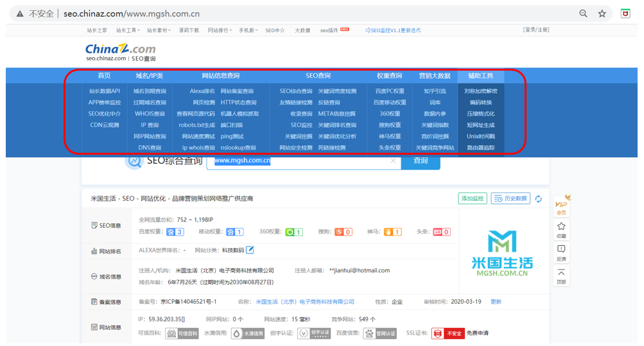
Task: Click the 水滴信用 badge
Action: coord(248,333)
